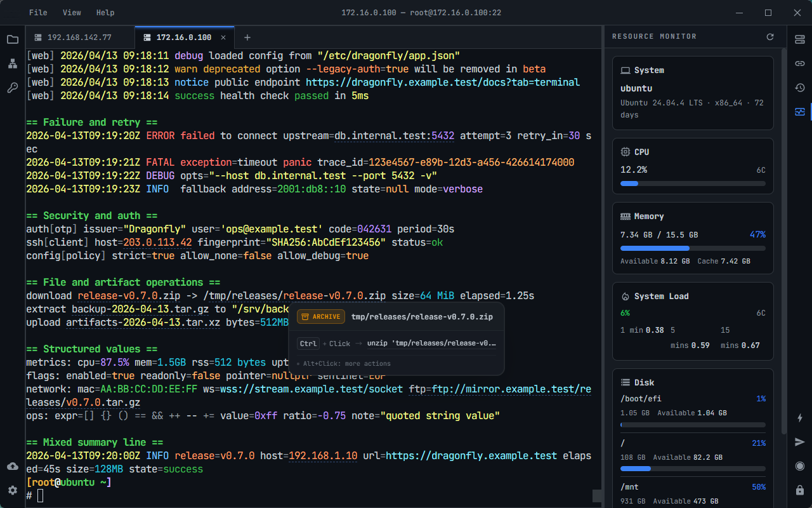Click https://dragonfly.example.test in summary line
The image size is (812, 508).
coord(471,456)
